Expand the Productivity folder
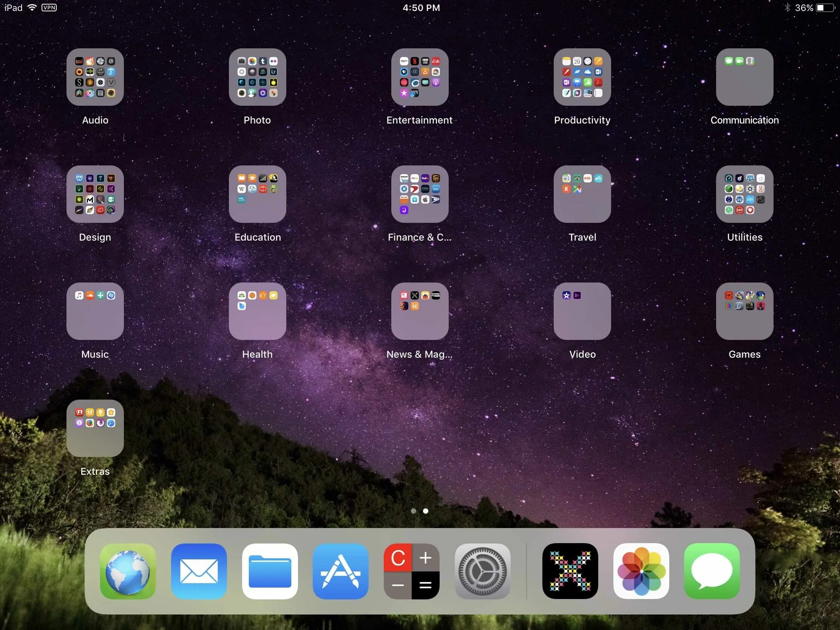The image size is (840, 630). click(x=582, y=77)
